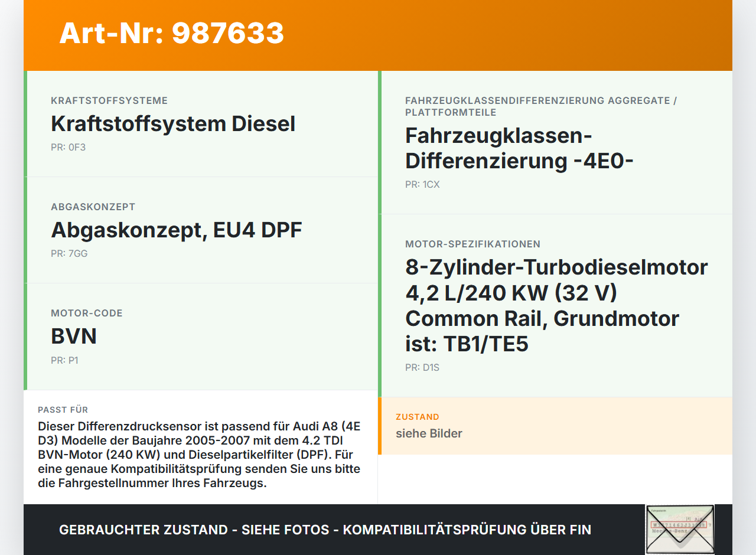
Task: Select the PR: 7GG code
Action: pos(69,253)
